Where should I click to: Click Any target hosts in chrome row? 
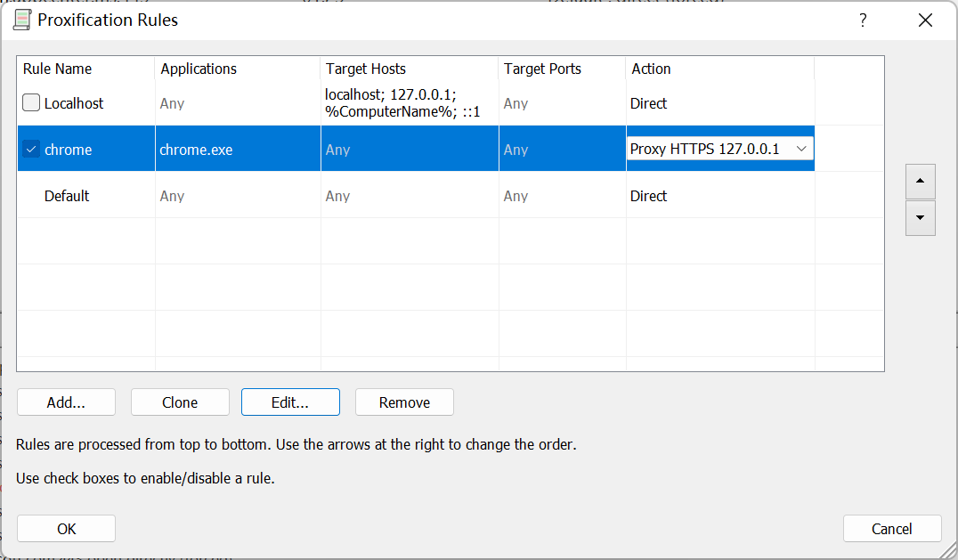[337, 150]
